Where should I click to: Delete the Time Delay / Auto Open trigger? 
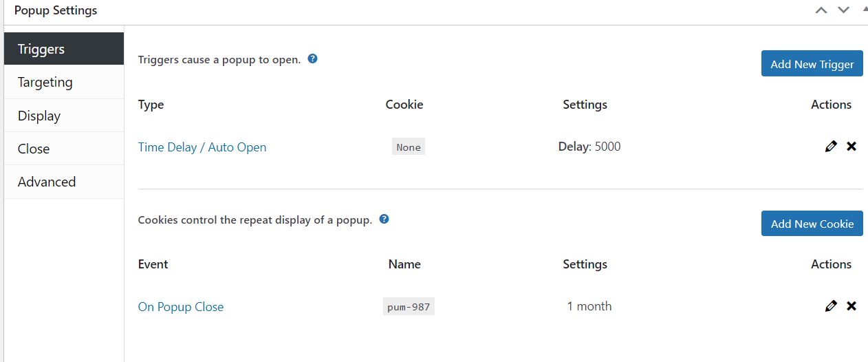[x=851, y=147]
